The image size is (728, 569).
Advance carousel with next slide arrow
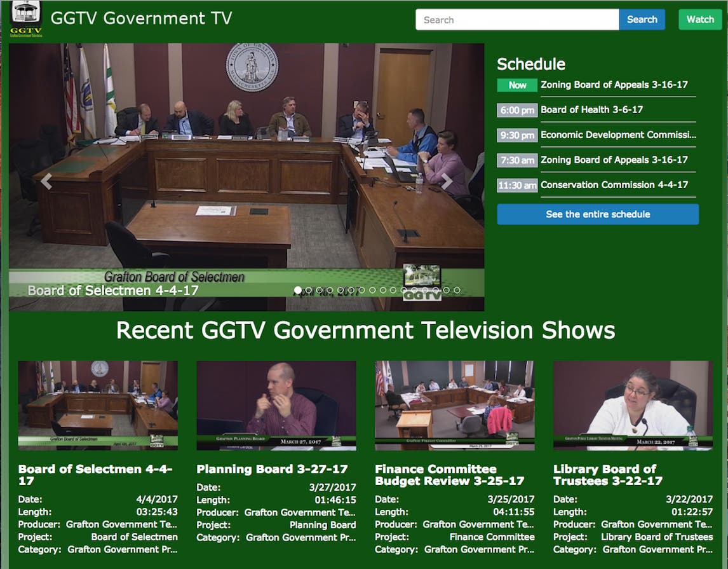click(447, 182)
